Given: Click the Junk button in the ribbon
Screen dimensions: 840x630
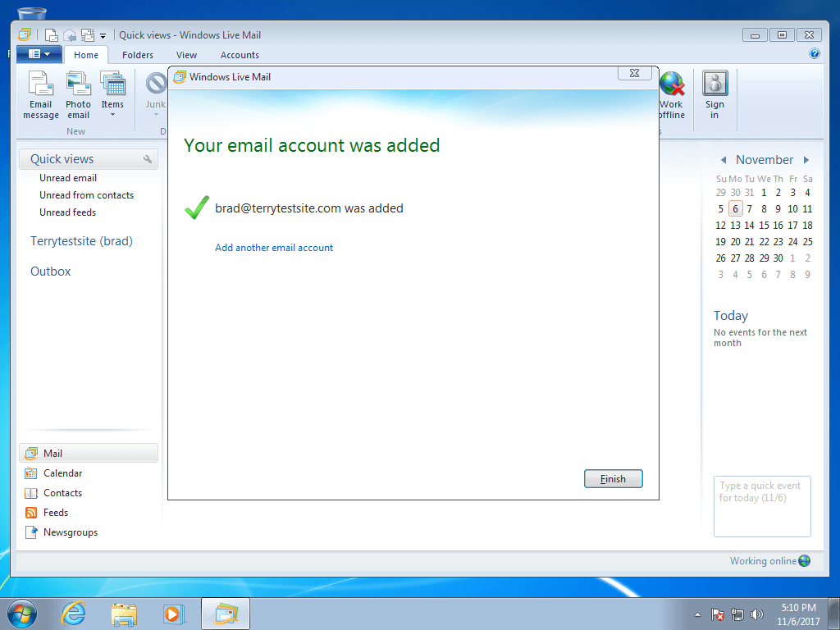Looking at the screenshot, I should pos(156,95).
